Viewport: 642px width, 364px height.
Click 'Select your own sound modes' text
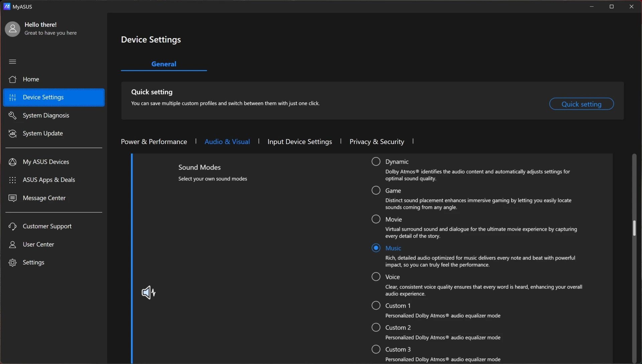(213, 179)
